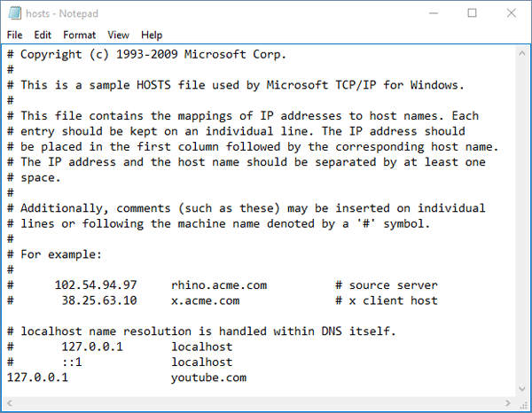Click the x.acme.com host name text
This screenshot has width=532, height=413.
click(x=205, y=300)
